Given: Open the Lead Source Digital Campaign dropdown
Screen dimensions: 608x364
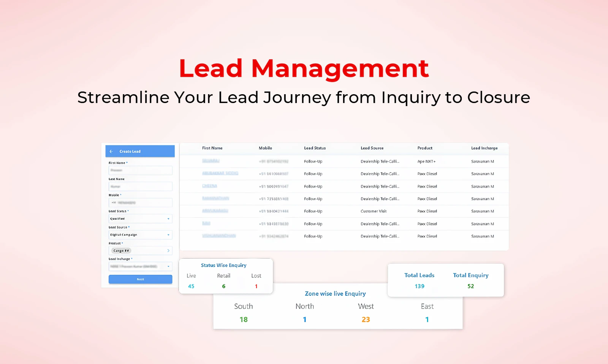Looking at the screenshot, I should click(140, 235).
